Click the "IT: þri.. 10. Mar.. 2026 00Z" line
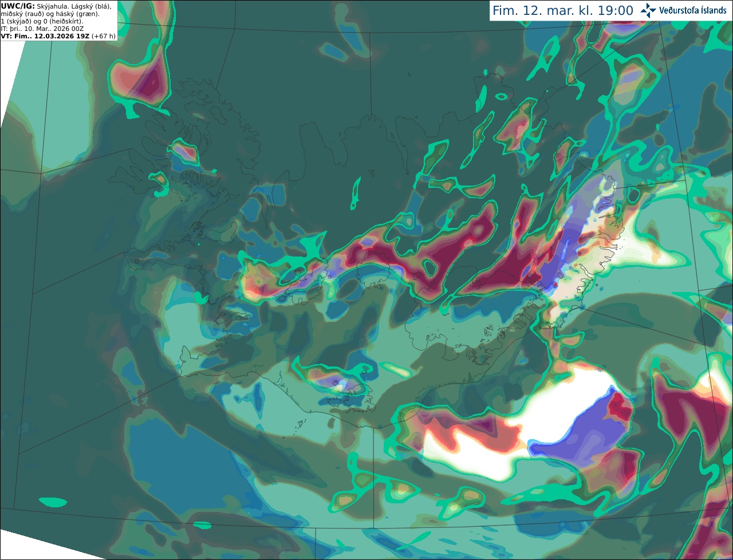This screenshot has height=560, width=733. click(x=43, y=29)
